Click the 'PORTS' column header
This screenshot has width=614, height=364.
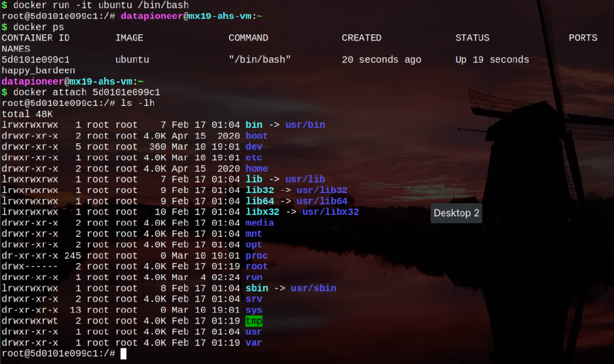[583, 38]
